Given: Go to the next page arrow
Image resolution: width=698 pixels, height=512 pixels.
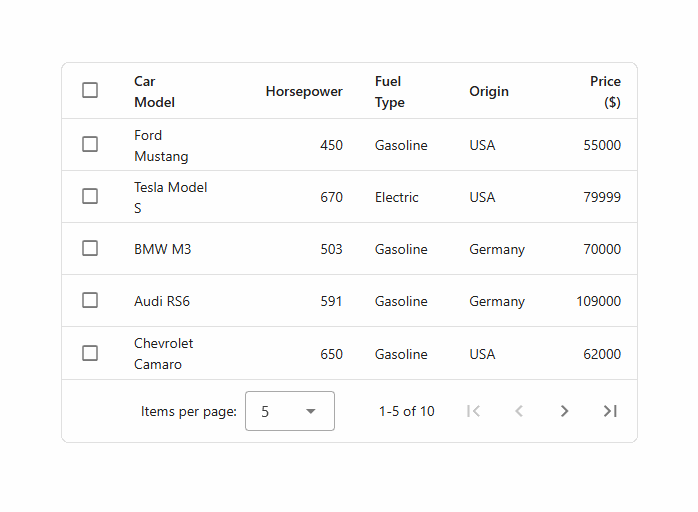Looking at the screenshot, I should [564, 411].
